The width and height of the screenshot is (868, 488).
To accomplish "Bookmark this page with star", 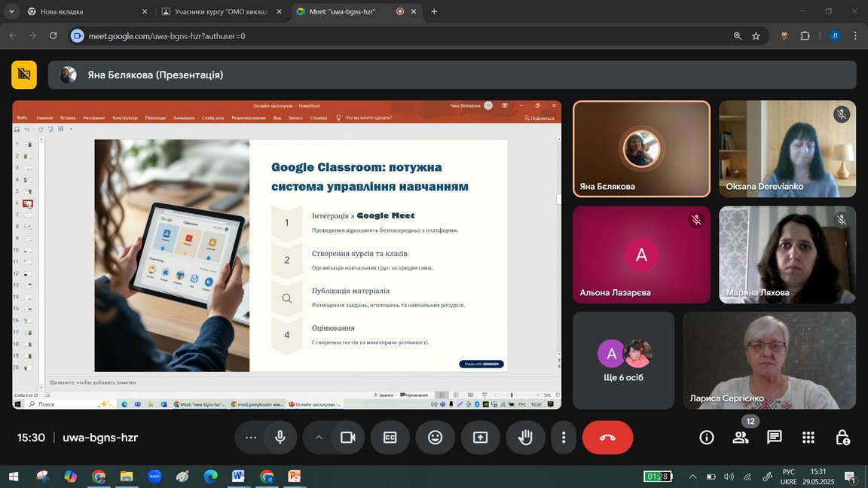I will pyautogui.click(x=756, y=36).
